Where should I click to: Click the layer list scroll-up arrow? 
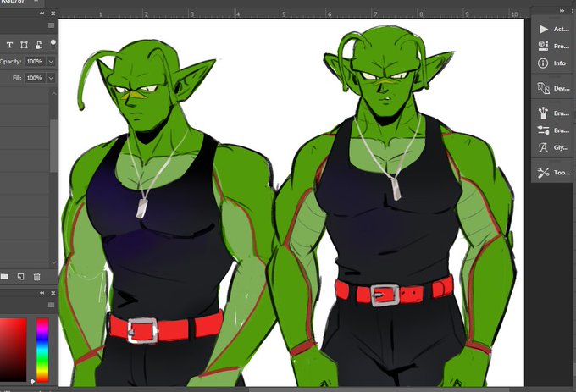pyautogui.click(x=53, y=93)
